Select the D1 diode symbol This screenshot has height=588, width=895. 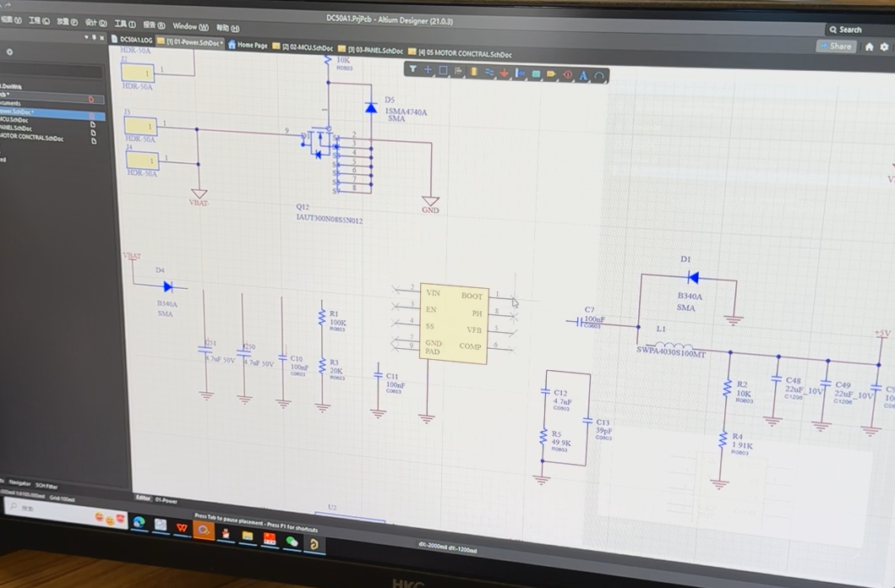click(x=694, y=278)
